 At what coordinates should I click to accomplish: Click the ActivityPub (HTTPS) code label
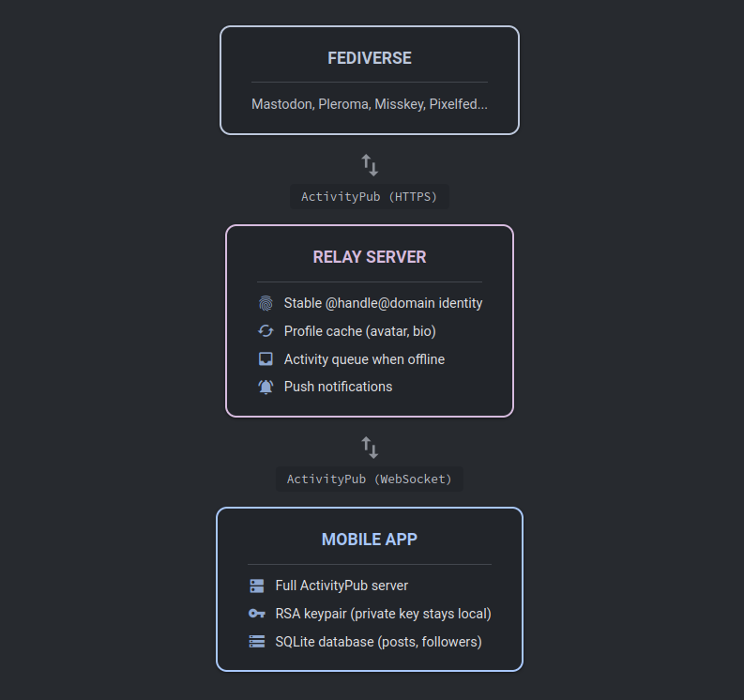click(x=369, y=196)
